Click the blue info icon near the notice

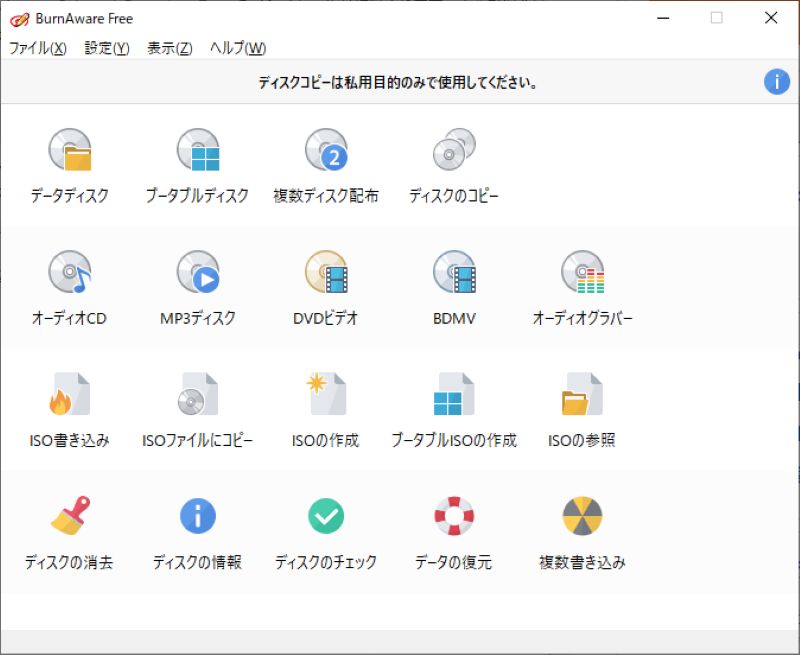777,82
